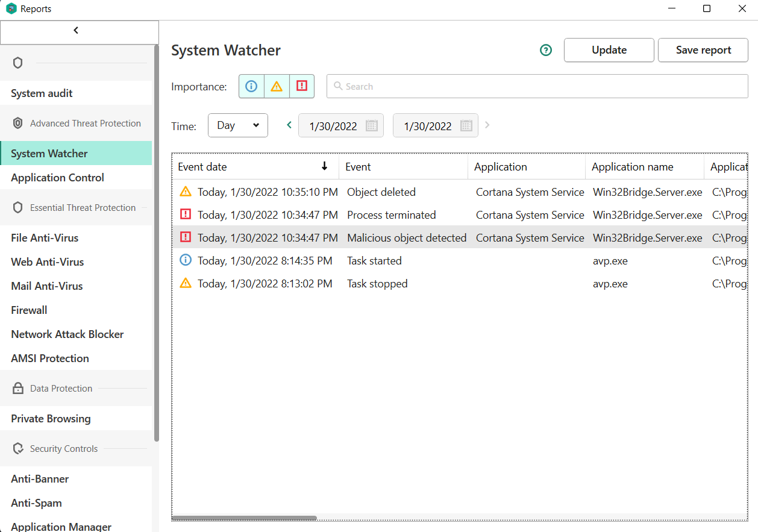Click critical icon on Process terminated row

coord(186,214)
